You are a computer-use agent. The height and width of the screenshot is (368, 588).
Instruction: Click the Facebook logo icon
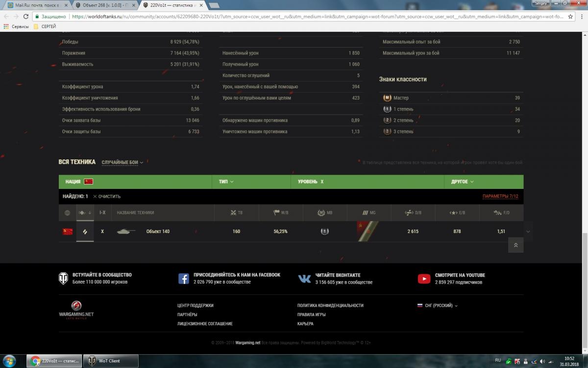coord(183,279)
